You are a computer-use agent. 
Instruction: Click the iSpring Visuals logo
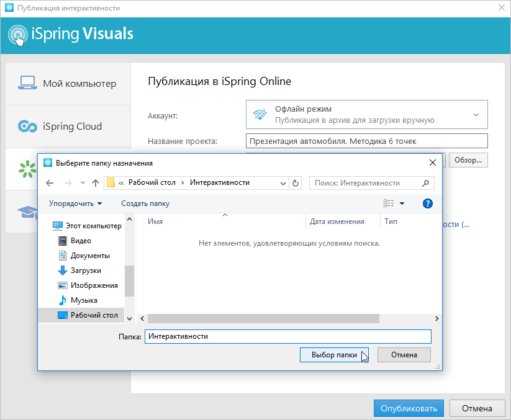click(71, 35)
